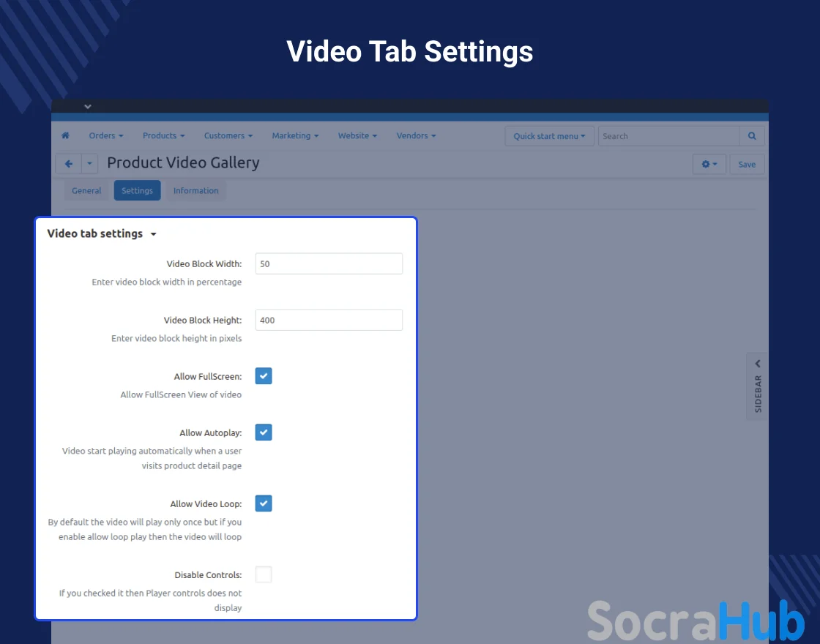Open the Website menu
The image size is (820, 644).
click(x=357, y=135)
